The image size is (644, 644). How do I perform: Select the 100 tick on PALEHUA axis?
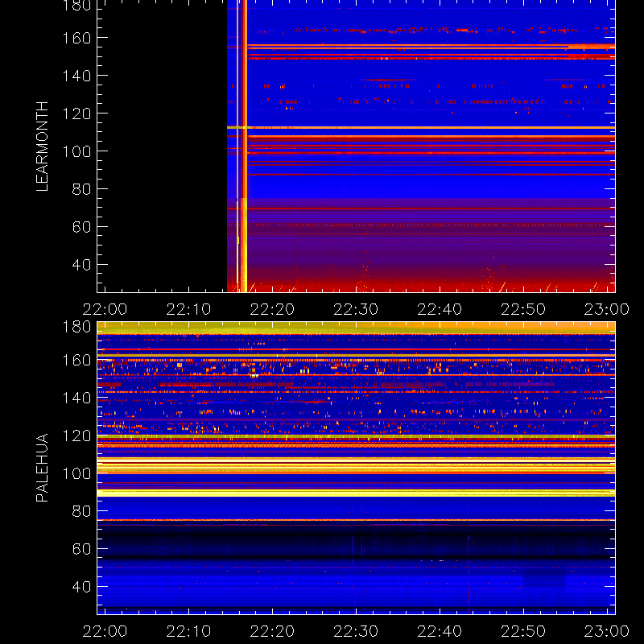pyautogui.click(x=76, y=473)
